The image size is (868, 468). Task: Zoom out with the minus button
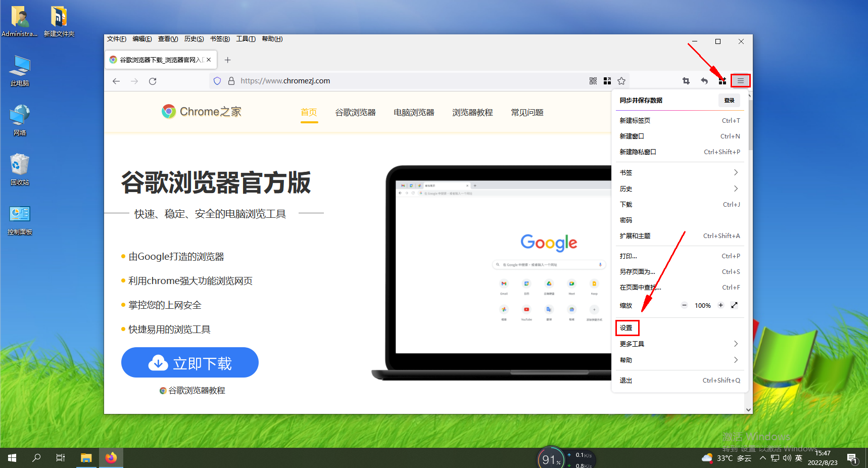(x=685, y=305)
